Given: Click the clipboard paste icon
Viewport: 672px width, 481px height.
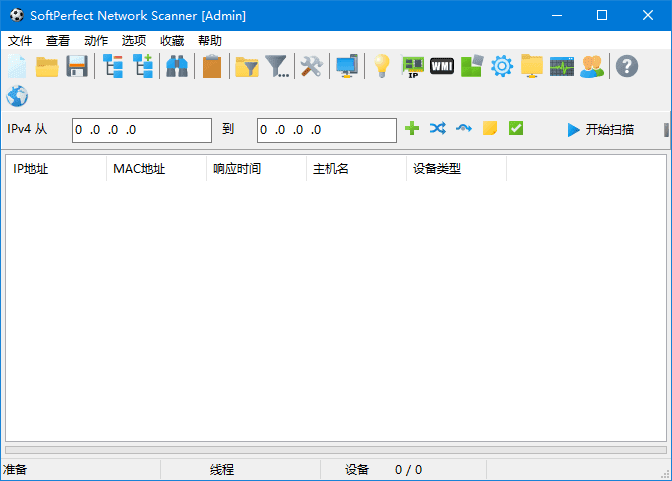Looking at the screenshot, I should tap(211, 67).
